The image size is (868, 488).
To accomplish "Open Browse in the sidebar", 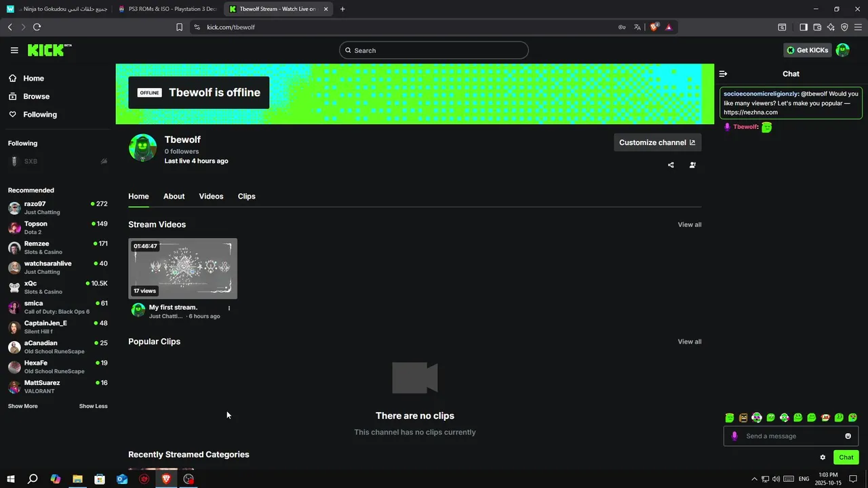I will (28, 96).
